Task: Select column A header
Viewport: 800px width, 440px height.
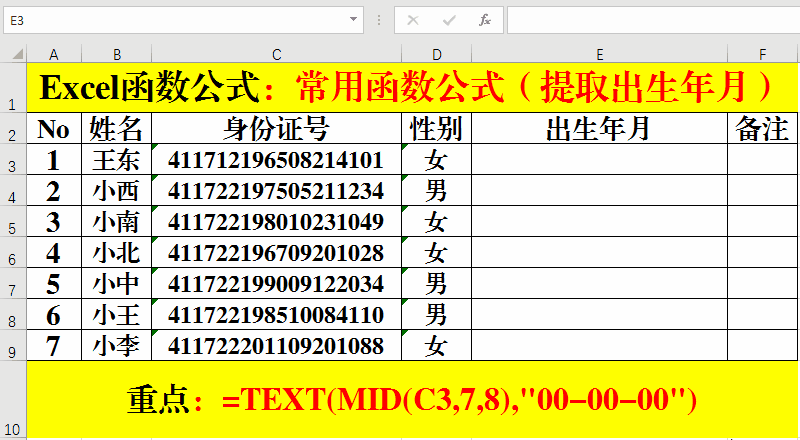Action: pyautogui.click(x=54, y=54)
